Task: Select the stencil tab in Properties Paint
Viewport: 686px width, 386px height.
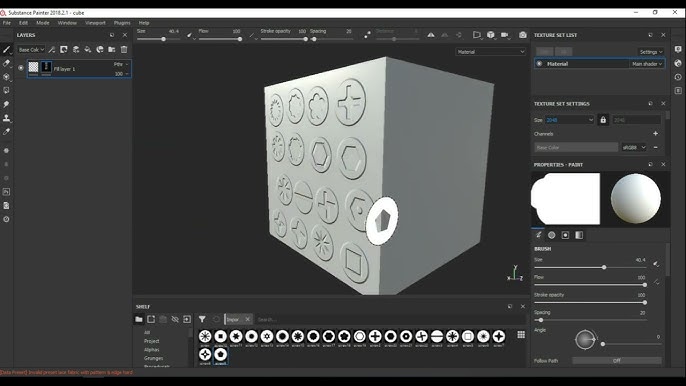Action: [x=565, y=235]
